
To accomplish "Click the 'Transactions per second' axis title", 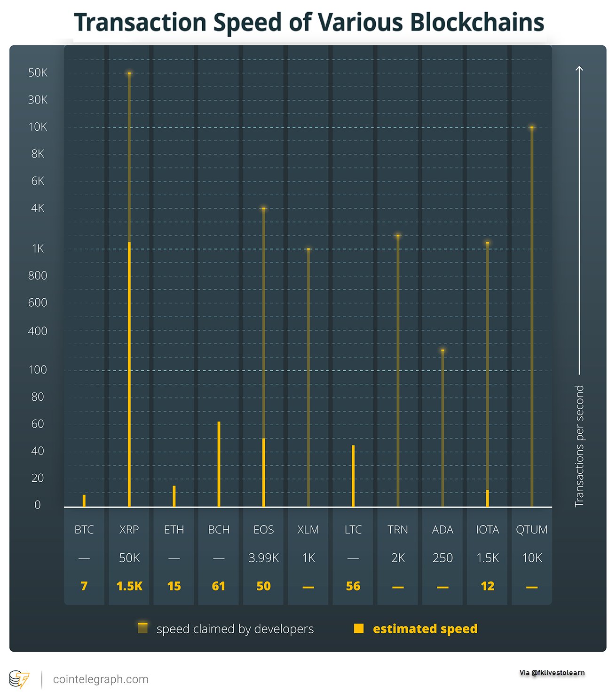I will (579, 446).
